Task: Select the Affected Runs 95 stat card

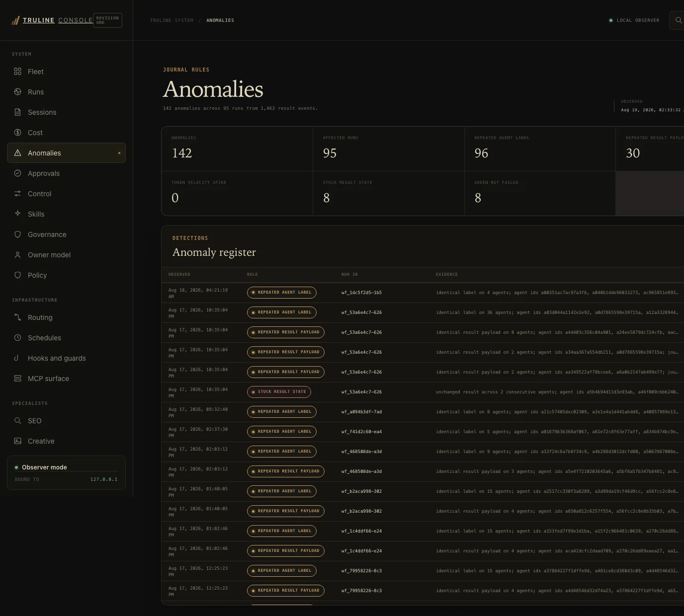Action: 389,149
